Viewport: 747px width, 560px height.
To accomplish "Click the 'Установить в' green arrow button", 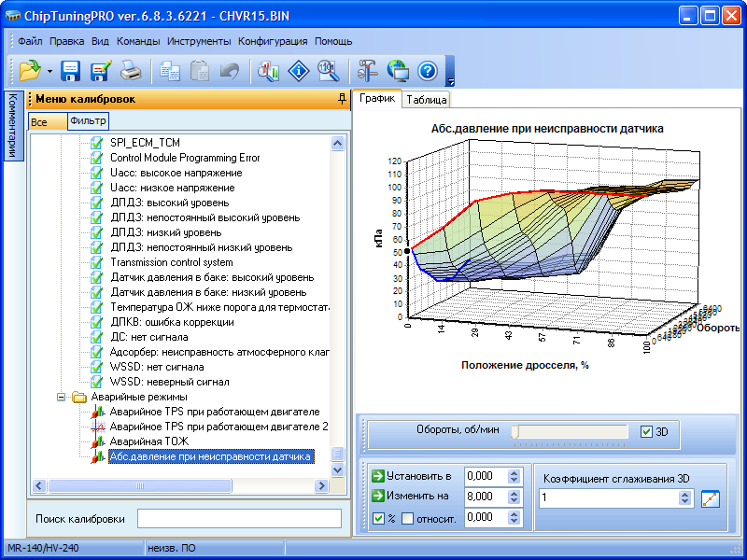I will 378,476.
